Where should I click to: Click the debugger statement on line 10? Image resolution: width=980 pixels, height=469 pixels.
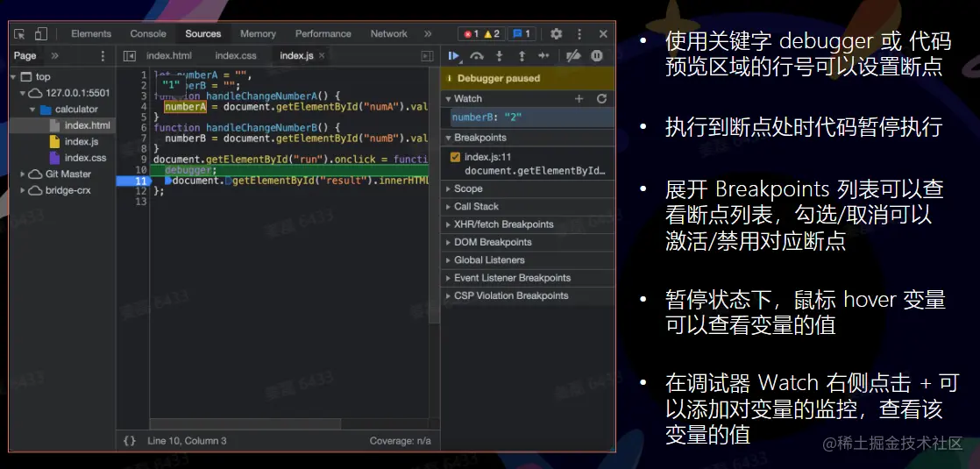[x=190, y=170]
